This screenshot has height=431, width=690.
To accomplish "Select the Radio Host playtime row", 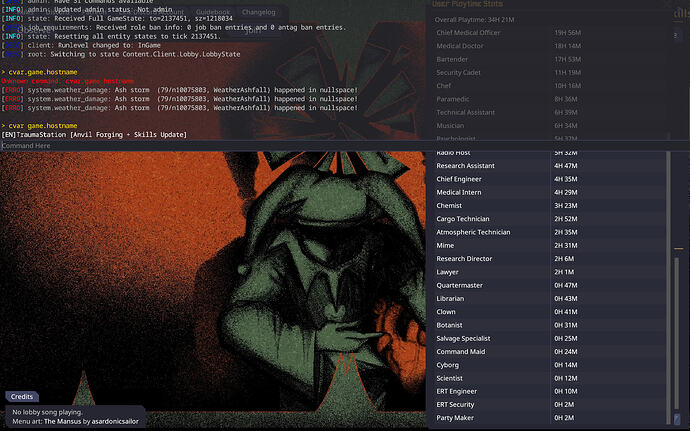I will click(x=550, y=152).
